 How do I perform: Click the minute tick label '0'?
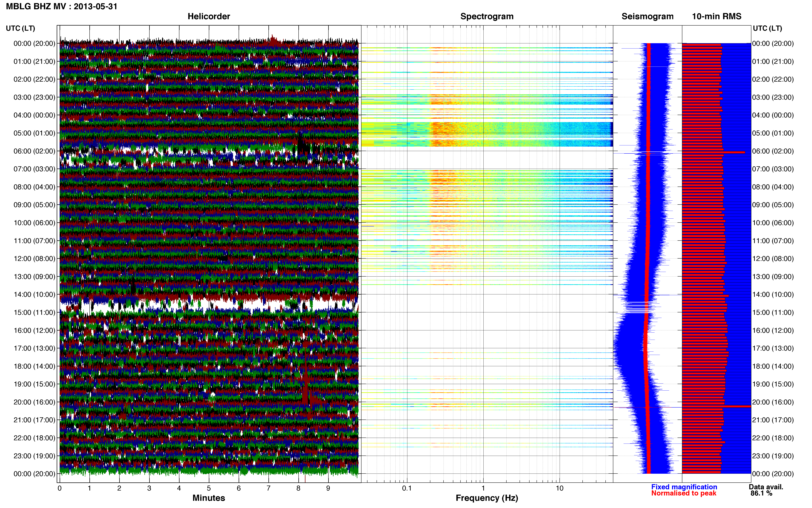tap(60, 488)
